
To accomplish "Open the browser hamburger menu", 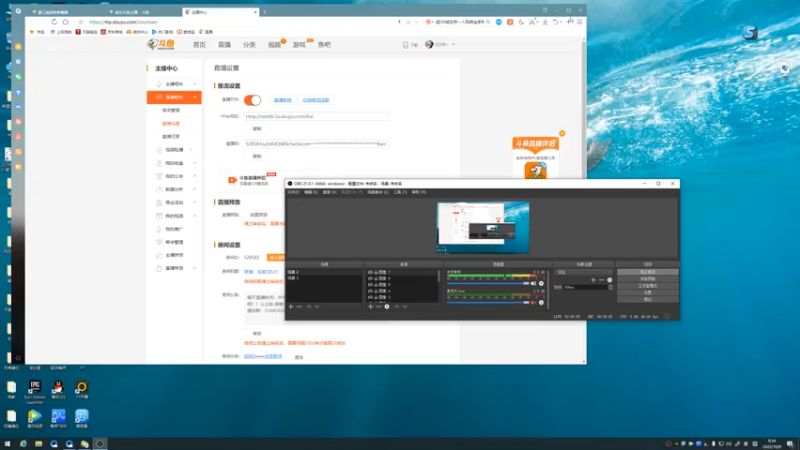I will (580, 22).
